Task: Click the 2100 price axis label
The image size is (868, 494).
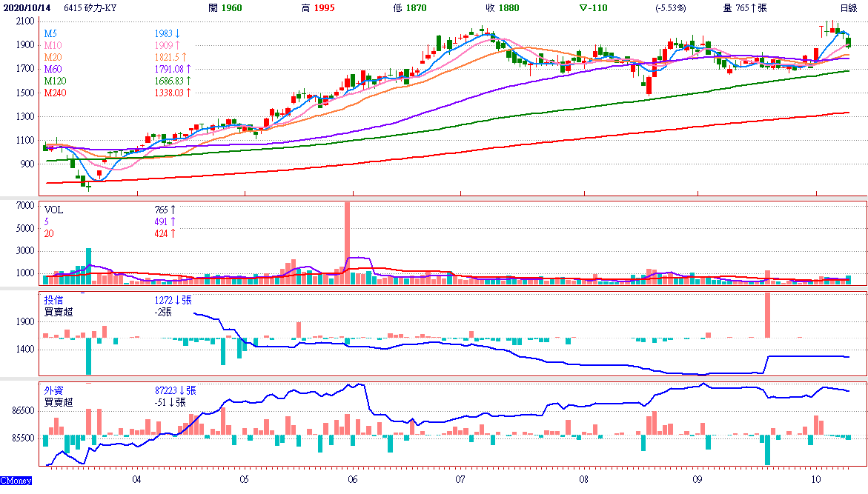Action: tap(24, 21)
